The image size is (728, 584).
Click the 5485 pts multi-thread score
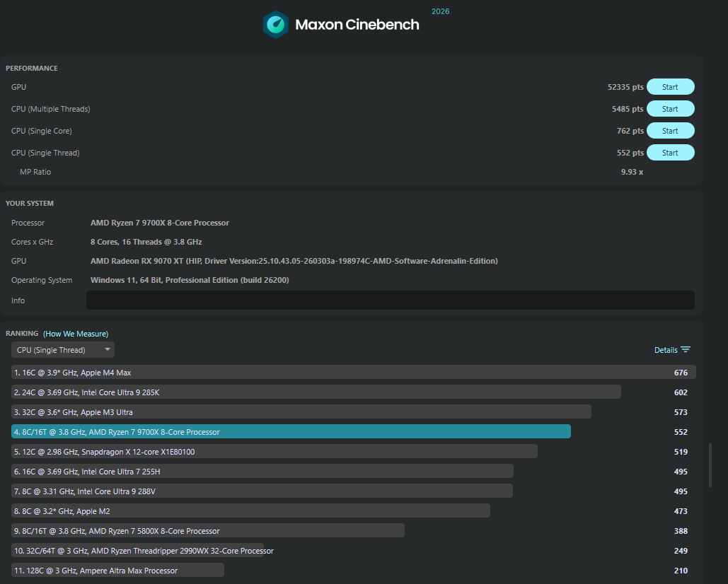pyautogui.click(x=628, y=109)
